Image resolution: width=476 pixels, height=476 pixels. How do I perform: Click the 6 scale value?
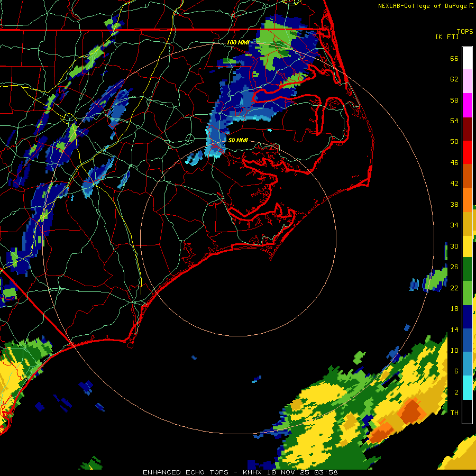click(456, 371)
